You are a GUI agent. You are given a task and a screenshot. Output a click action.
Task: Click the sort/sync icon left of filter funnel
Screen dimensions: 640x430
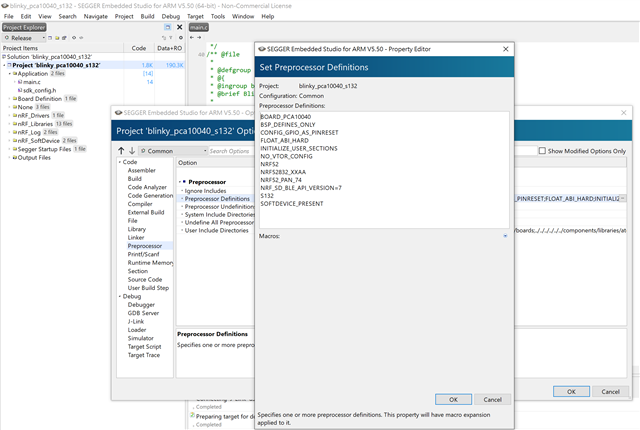pyautogui.click(x=164, y=38)
